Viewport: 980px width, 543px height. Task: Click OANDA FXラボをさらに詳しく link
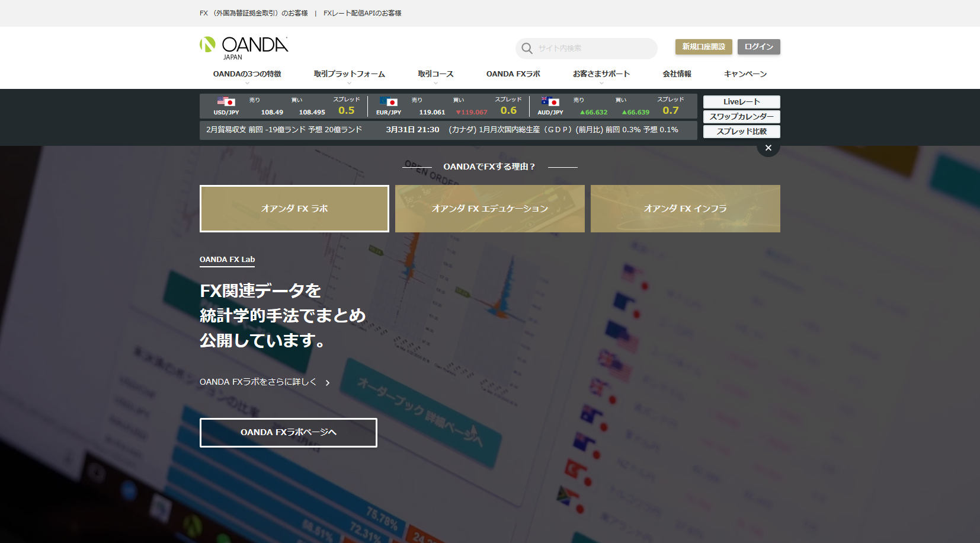[x=258, y=382]
